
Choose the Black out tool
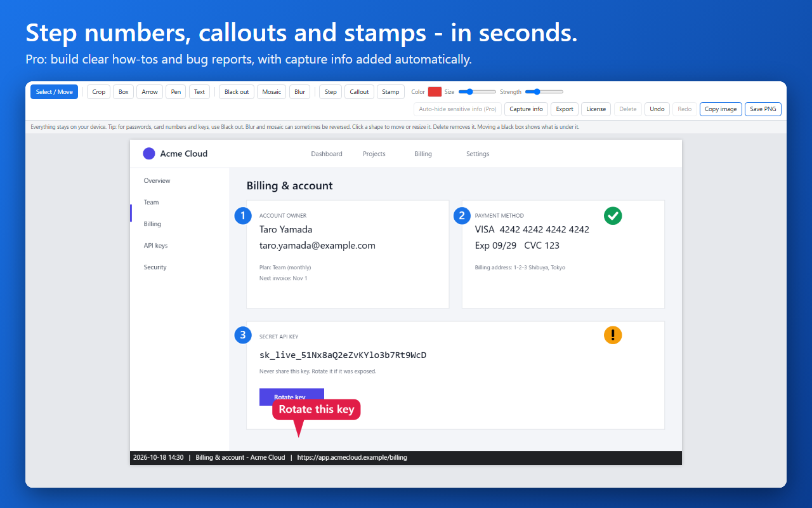pos(237,92)
